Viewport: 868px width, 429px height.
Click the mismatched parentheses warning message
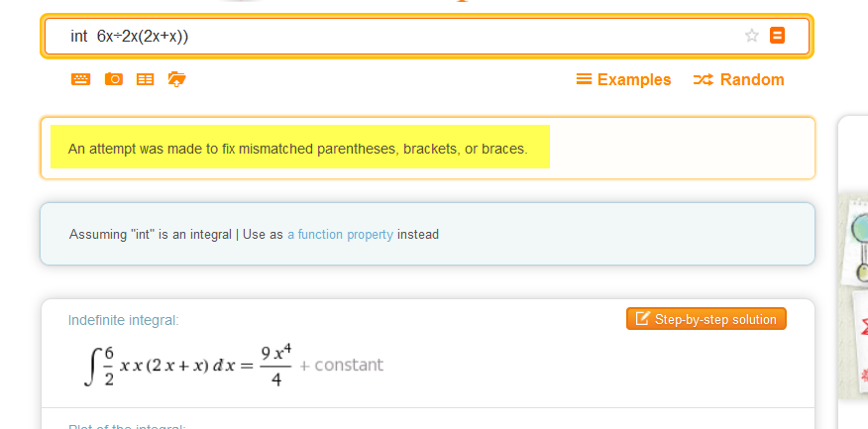[x=297, y=150]
